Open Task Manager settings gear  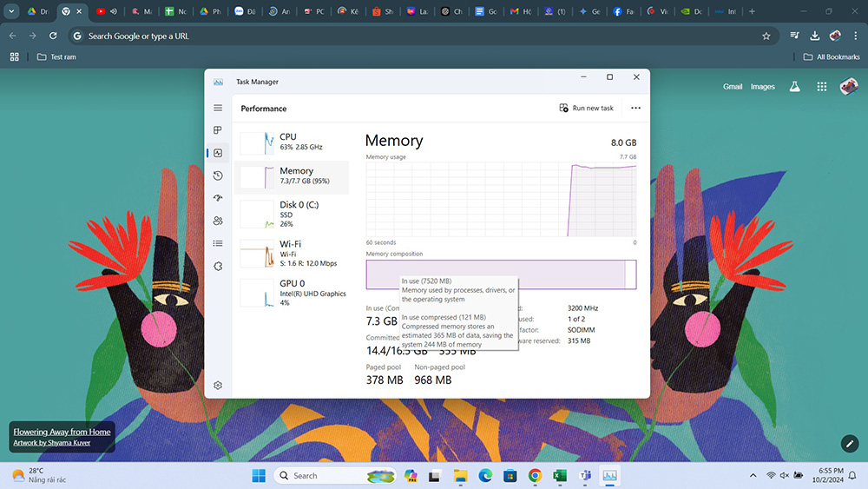[218, 385]
